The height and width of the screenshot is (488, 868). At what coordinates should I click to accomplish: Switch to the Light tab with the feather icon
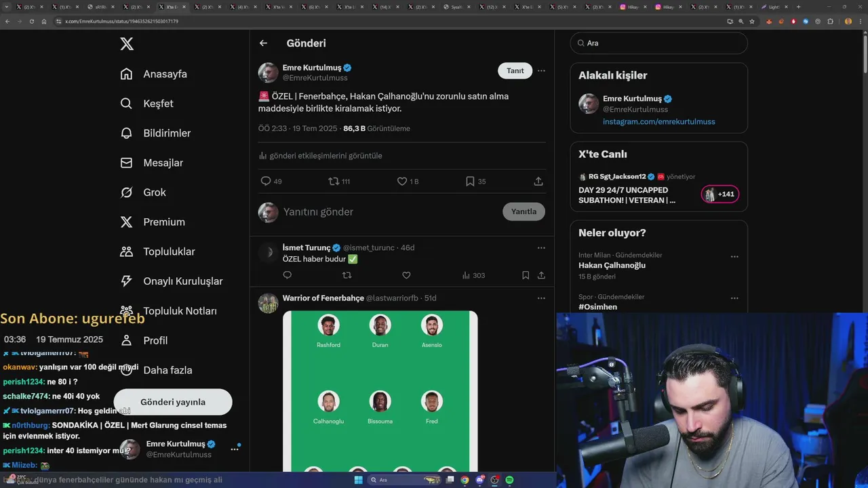pos(773,7)
